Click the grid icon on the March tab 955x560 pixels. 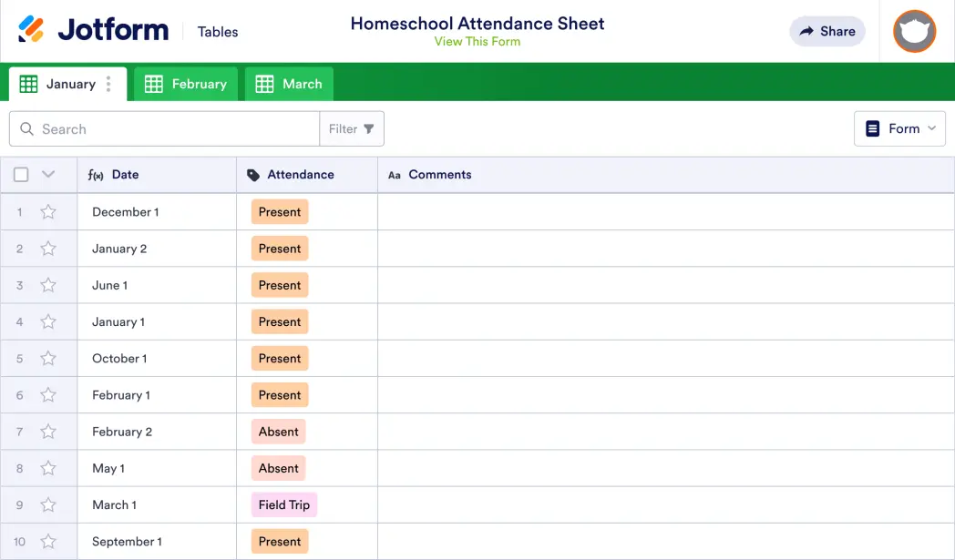264,83
